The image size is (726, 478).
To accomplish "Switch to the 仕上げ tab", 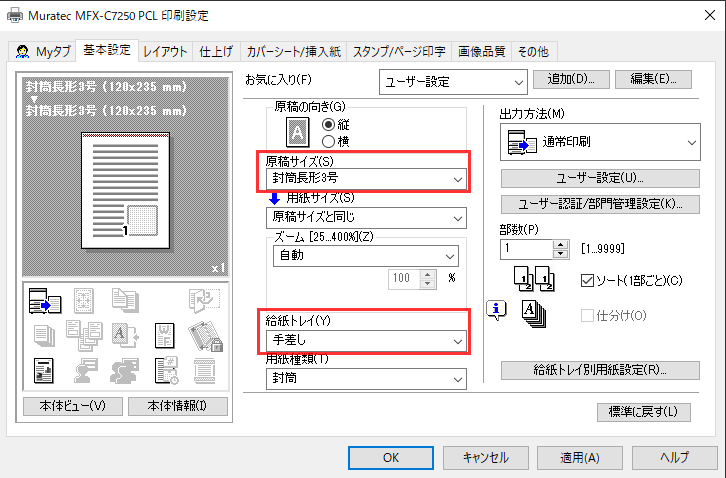I will tap(216, 51).
